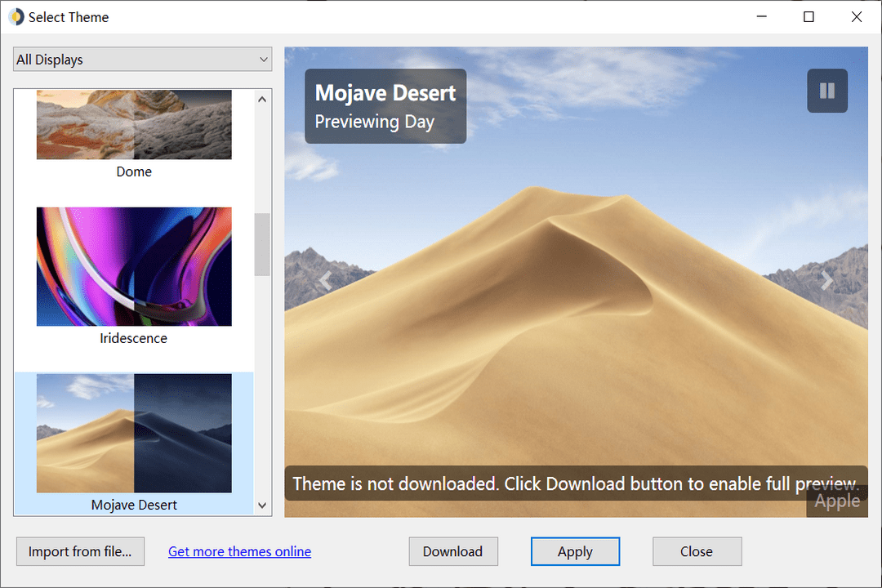882x588 pixels.
Task: Click the Download button
Action: [453, 551]
